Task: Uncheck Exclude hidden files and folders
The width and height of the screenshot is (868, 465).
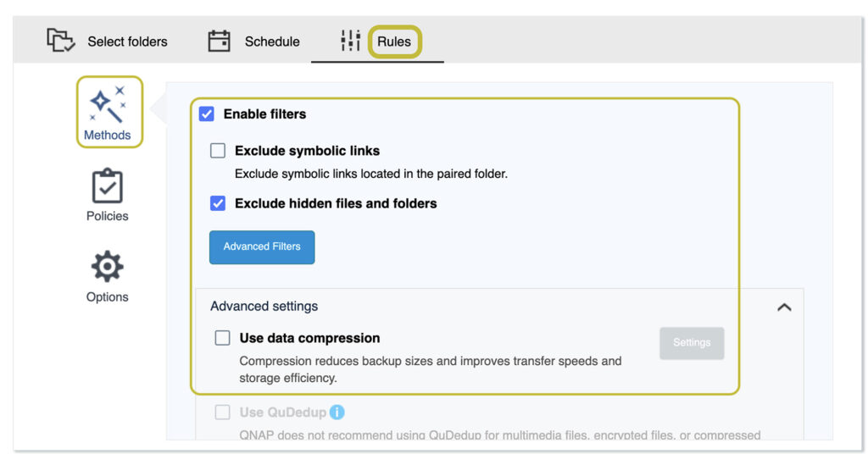Action: click(x=218, y=203)
